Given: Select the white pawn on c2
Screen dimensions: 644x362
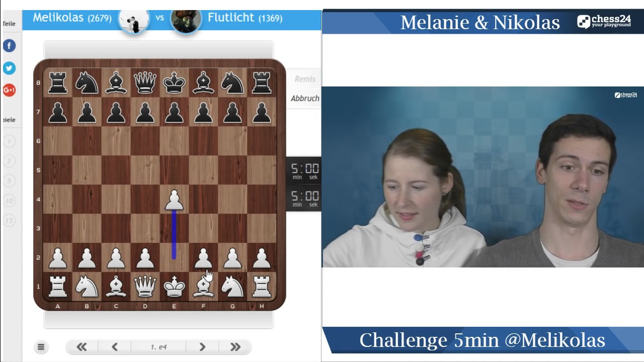Looking at the screenshot, I should [x=116, y=258].
